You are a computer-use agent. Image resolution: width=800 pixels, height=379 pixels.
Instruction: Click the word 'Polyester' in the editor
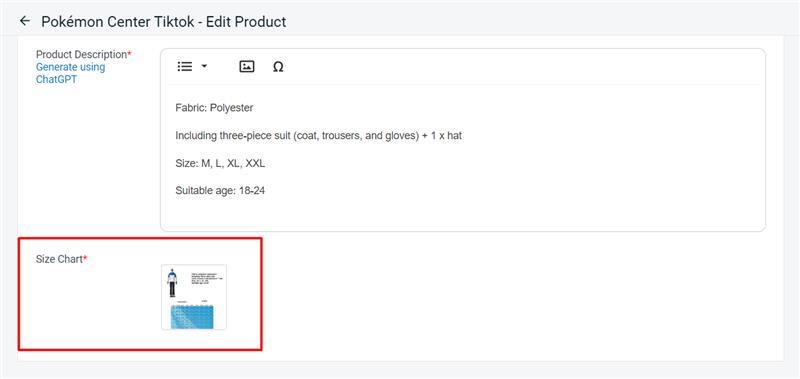232,108
